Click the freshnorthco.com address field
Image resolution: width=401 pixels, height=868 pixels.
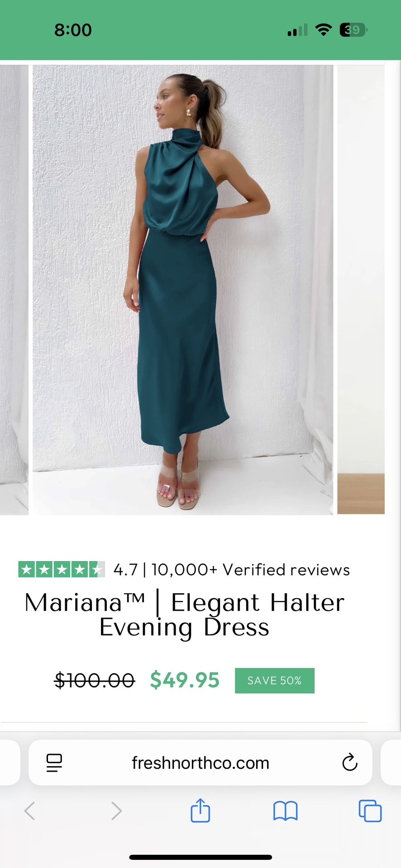click(200, 763)
